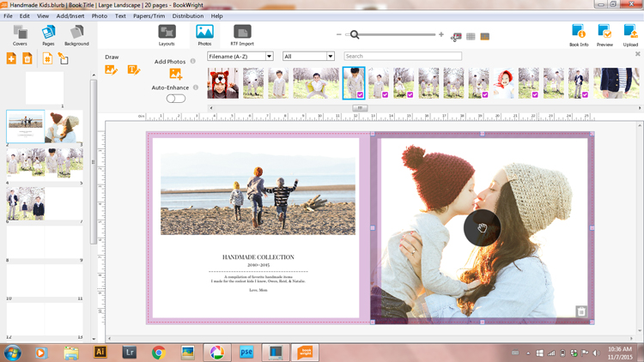Click the copy page layout icon
This screenshot has height=362, width=644.
tap(63, 58)
